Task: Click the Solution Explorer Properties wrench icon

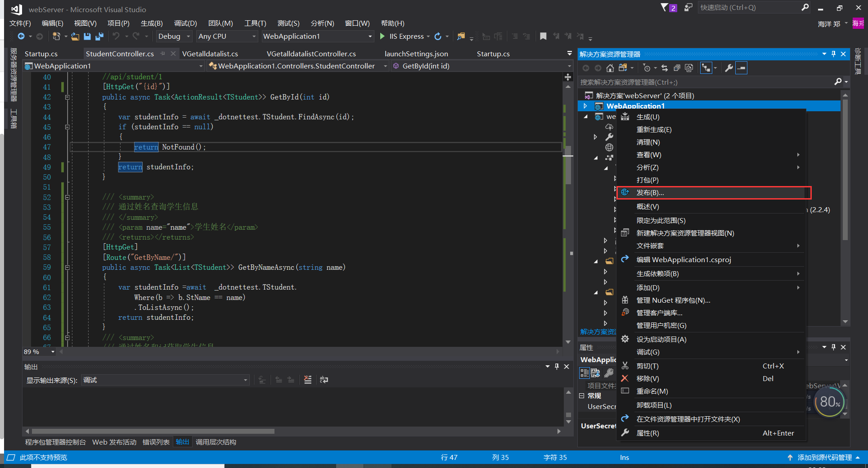Action: (729, 68)
